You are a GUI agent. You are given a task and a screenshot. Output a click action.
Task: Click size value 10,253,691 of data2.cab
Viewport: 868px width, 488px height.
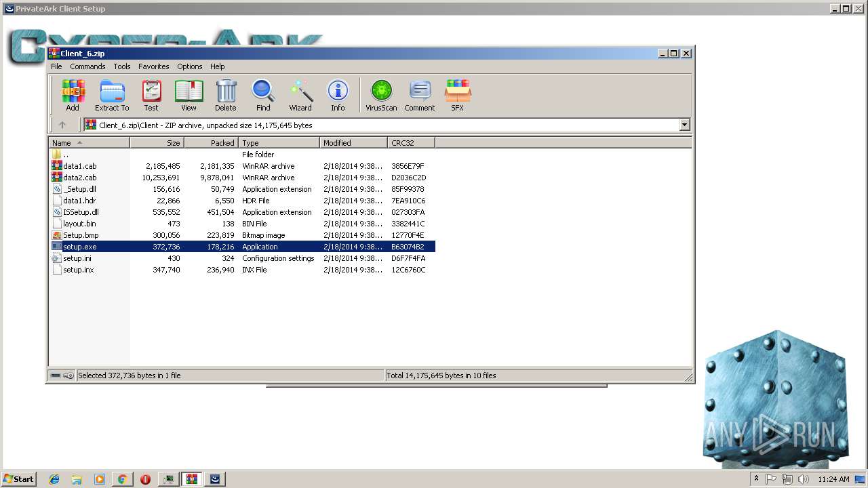161,177
